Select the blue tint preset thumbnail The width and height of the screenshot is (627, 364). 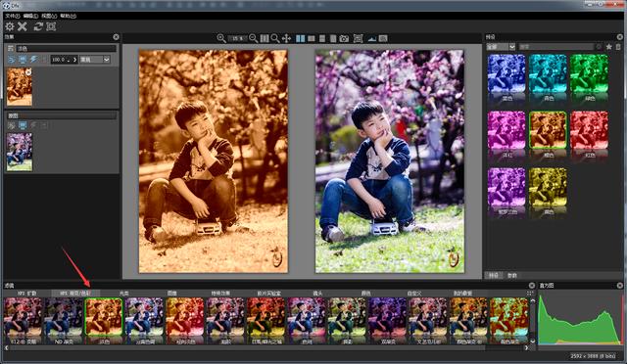click(506, 74)
